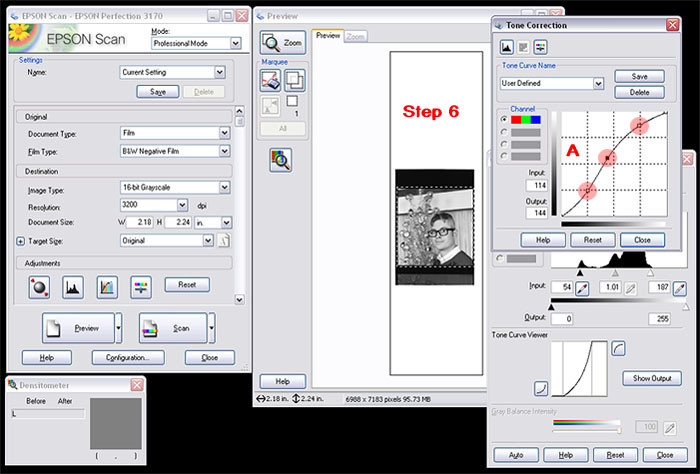Click the photo thumbnail in preview area
The width and height of the screenshot is (700, 474).
point(435,227)
